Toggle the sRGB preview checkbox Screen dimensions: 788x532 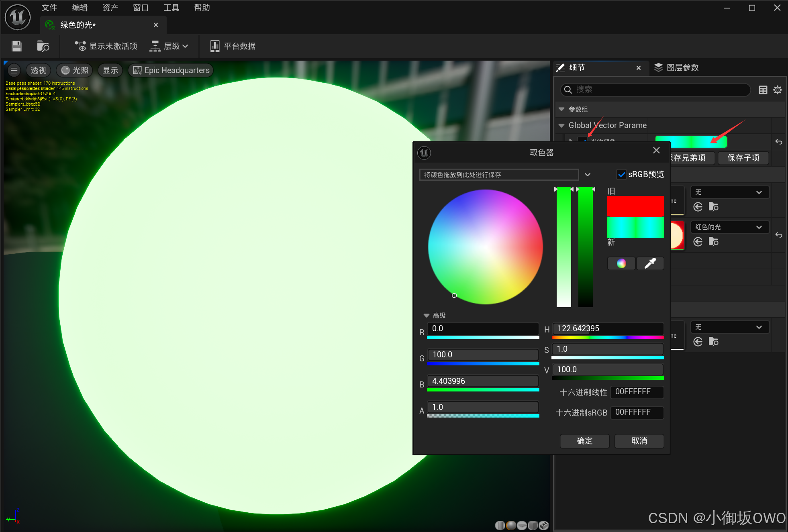621,174
